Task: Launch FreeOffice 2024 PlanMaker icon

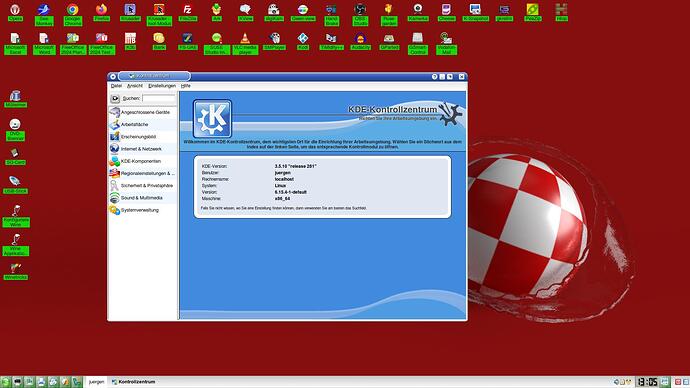Action: coord(73,44)
